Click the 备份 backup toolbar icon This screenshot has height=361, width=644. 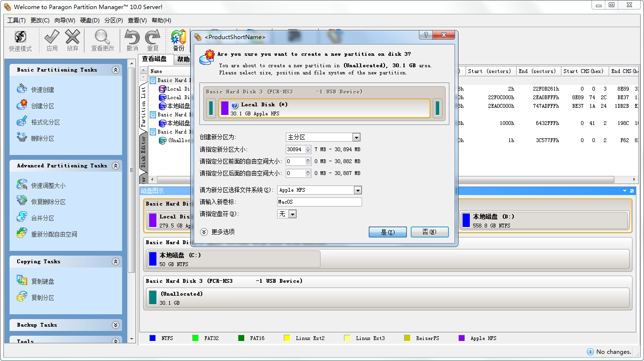pyautogui.click(x=178, y=37)
